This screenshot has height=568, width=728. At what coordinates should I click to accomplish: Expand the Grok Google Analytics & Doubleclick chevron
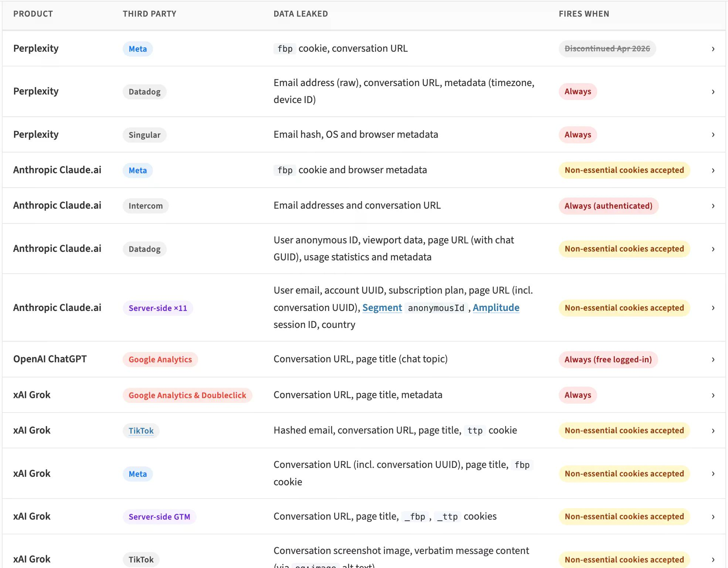(713, 395)
